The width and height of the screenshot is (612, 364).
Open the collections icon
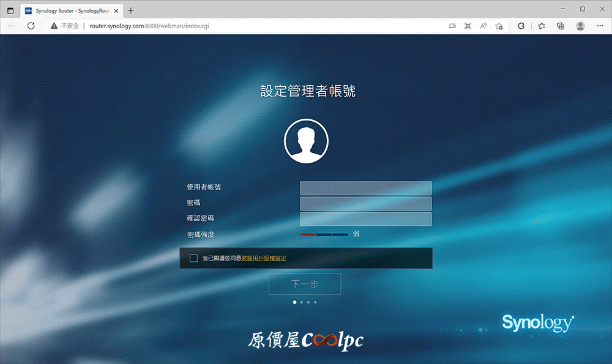click(x=561, y=26)
